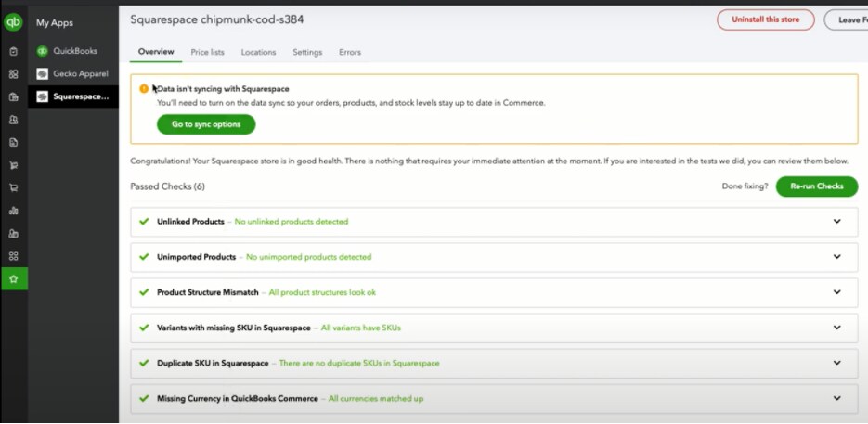The height and width of the screenshot is (424, 868).
Task: Click the Done fixing? label
Action: (x=745, y=186)
